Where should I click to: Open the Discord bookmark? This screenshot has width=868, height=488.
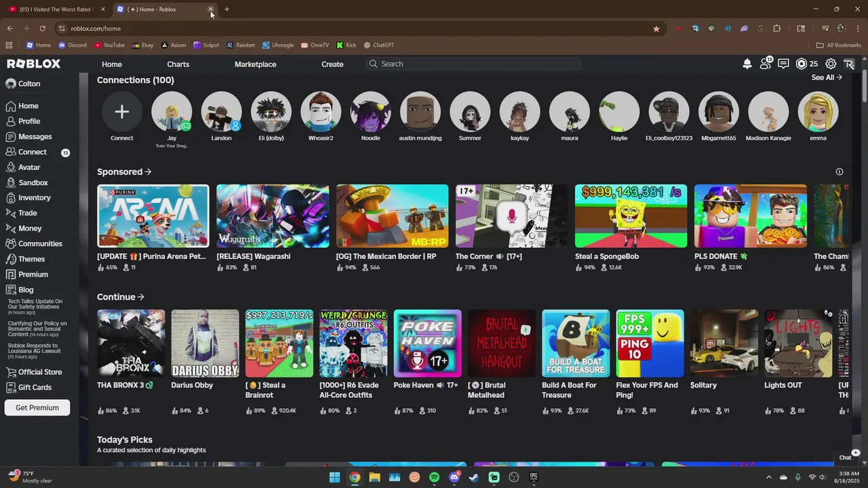click(x=73, y=45)
